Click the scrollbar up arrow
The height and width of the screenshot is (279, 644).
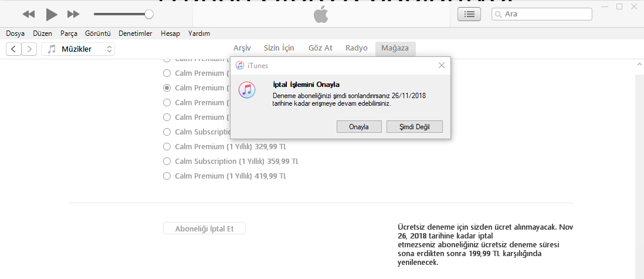(x=639, y=65)
